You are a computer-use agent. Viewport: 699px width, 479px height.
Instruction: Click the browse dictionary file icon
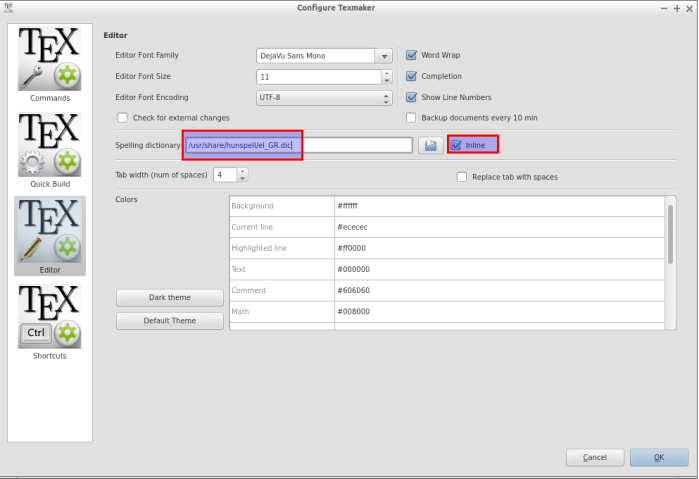point(430,146)
